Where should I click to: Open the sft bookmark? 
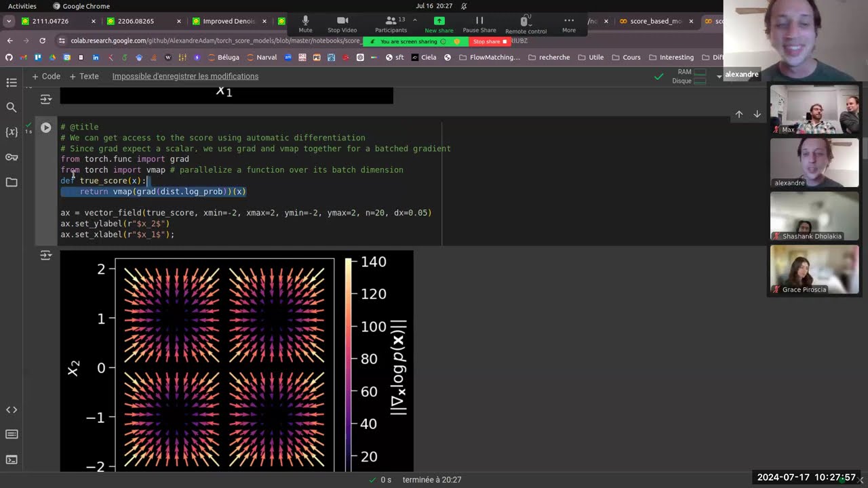395,58
